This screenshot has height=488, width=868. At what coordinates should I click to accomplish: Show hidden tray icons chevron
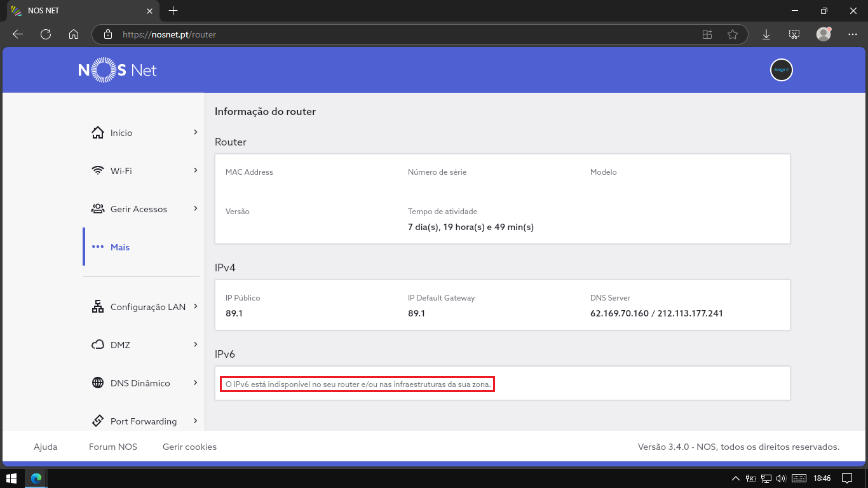pyautogui.click(x=736, y=478)
